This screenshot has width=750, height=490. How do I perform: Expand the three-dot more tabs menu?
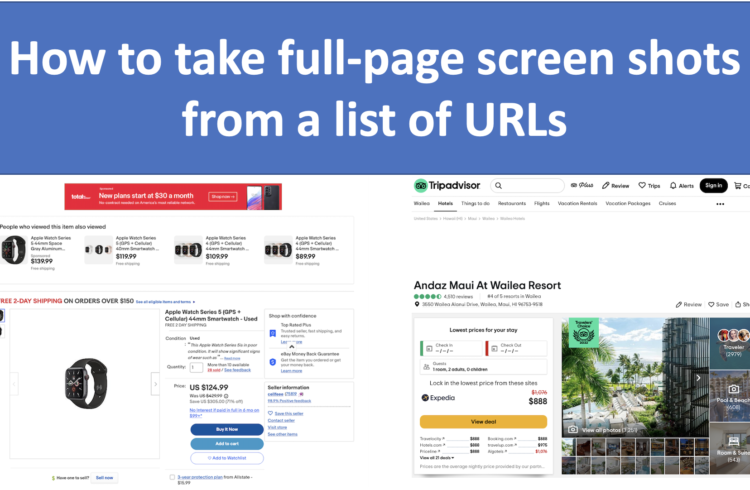[x=720, y=204]
